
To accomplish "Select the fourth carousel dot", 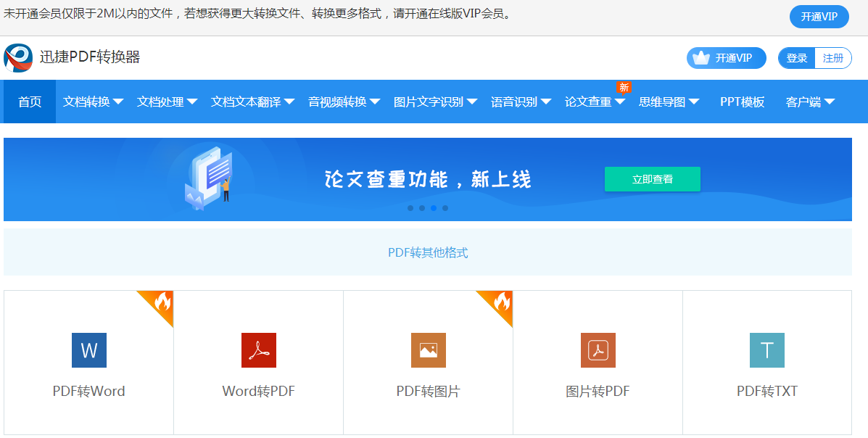I will (x=445, y=208).
